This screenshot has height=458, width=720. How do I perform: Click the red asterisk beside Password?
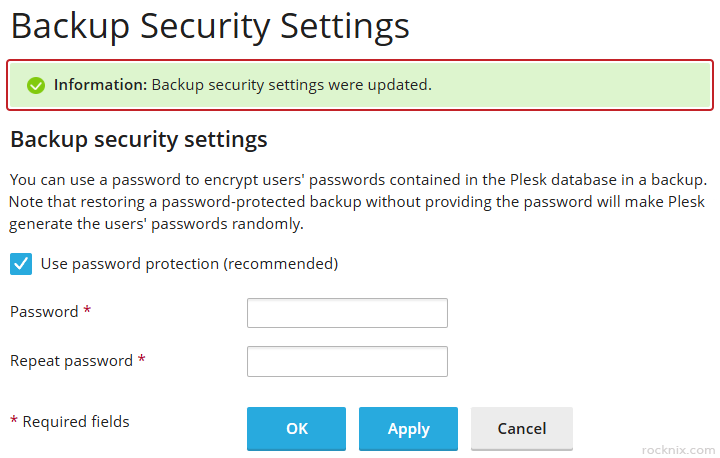tap(87, 312)
